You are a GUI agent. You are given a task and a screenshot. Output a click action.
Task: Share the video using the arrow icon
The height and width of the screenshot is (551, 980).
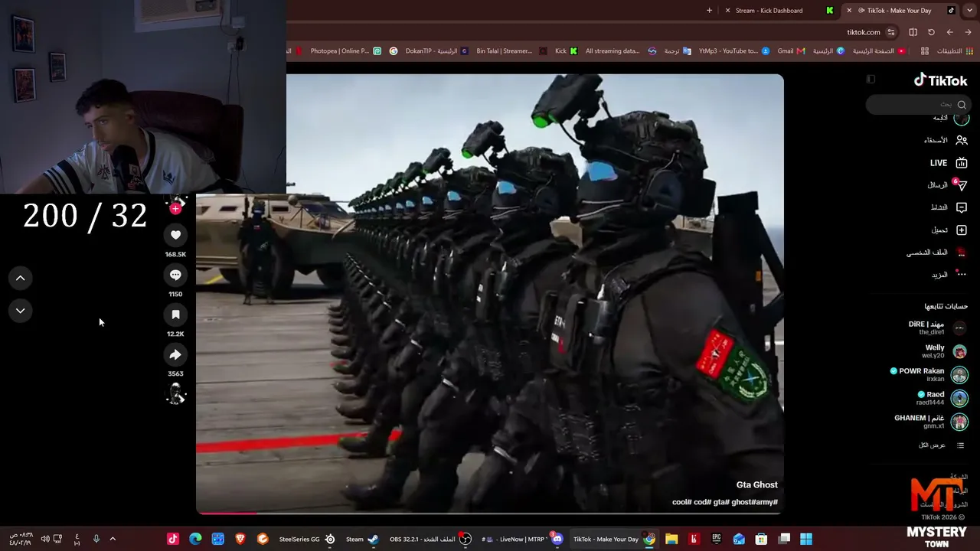(x=175, y=354)
